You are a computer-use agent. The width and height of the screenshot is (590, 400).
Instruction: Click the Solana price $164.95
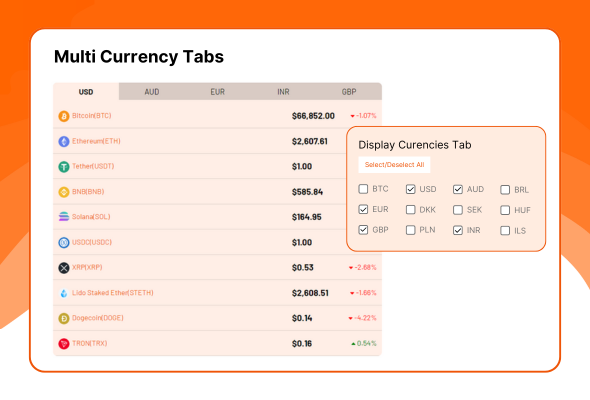click(x=307, y=217)
